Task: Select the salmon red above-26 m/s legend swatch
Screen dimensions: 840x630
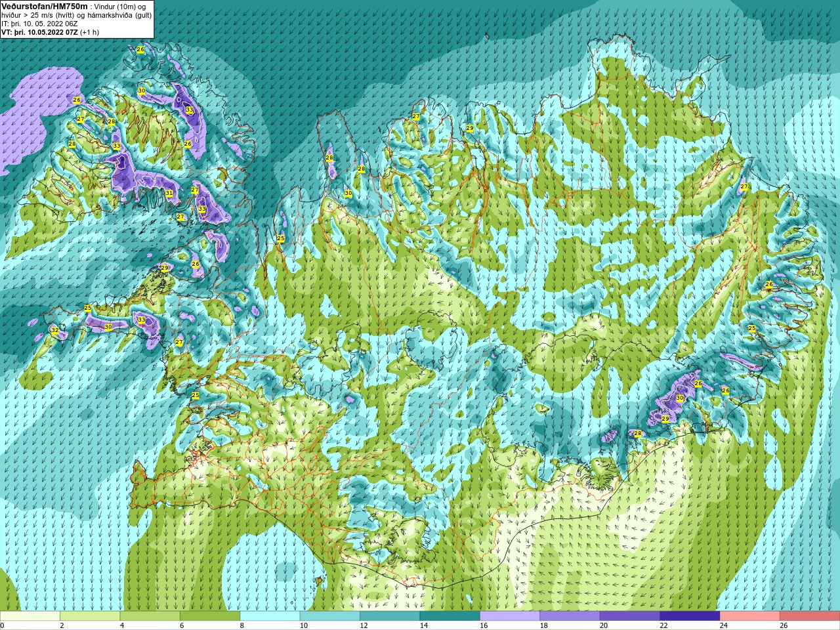Action: (x=810, y=616)
